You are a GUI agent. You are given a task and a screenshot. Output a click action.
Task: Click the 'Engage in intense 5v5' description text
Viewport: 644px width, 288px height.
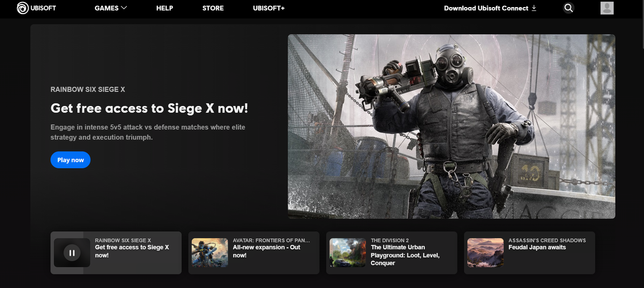148,132
